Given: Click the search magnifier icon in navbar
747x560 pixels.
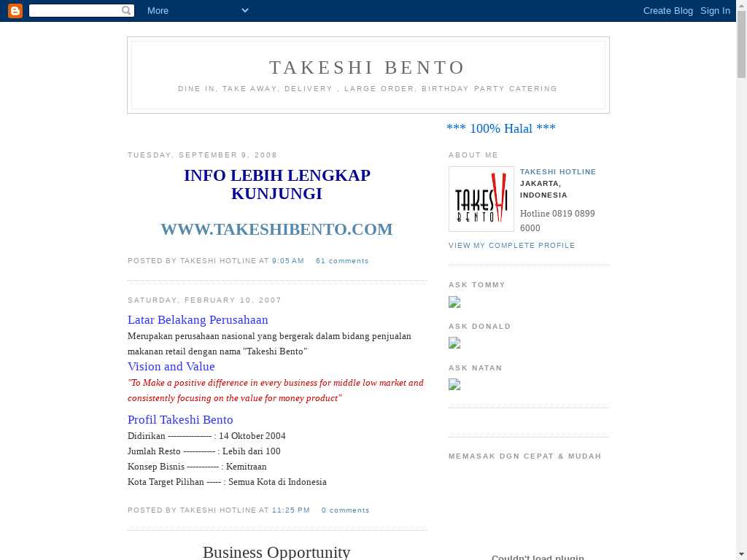Looking at the screenshot, I should coord(127,10).
